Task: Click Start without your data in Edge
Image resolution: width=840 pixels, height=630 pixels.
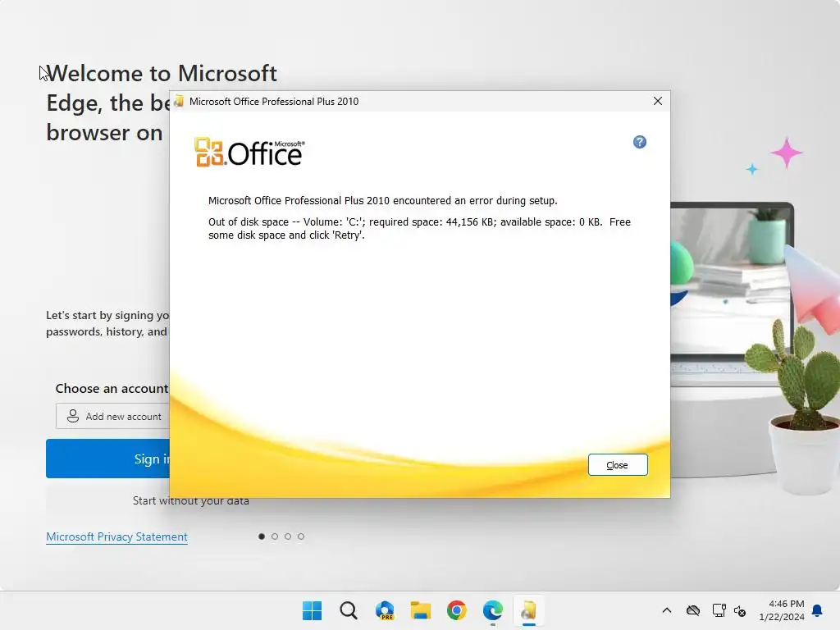Action: click(190, 500)
